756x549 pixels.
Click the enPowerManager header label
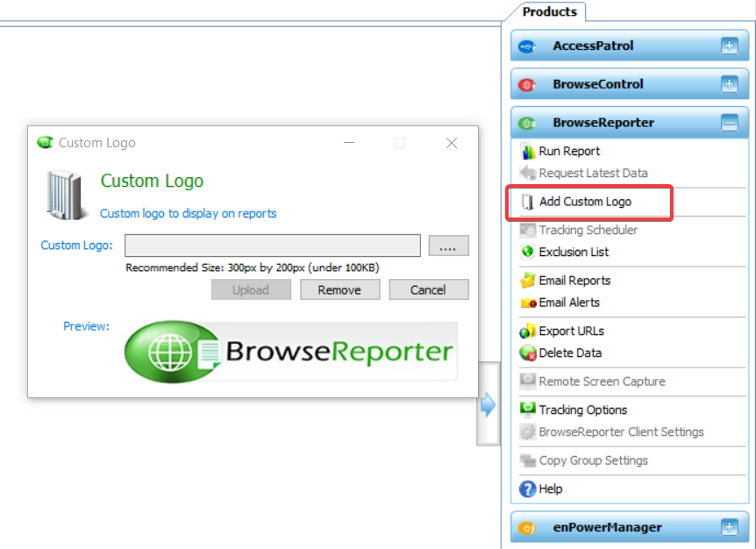(607, 527)
